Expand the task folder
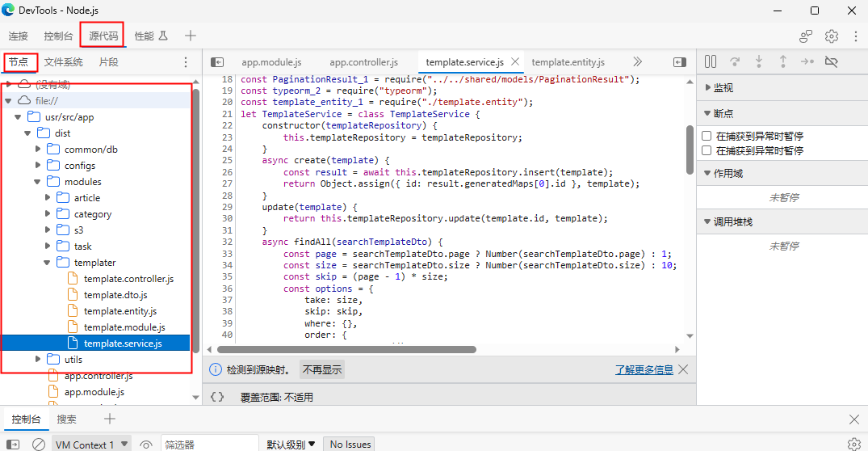 pos(48,246)
